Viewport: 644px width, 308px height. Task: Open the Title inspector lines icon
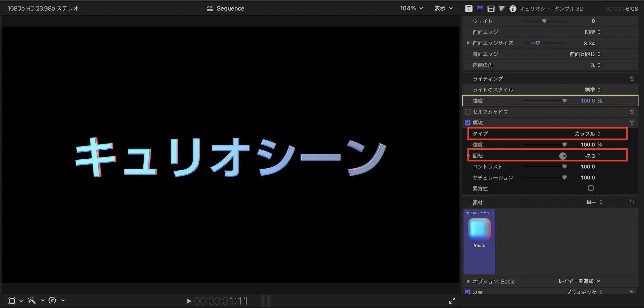(480, 9)
